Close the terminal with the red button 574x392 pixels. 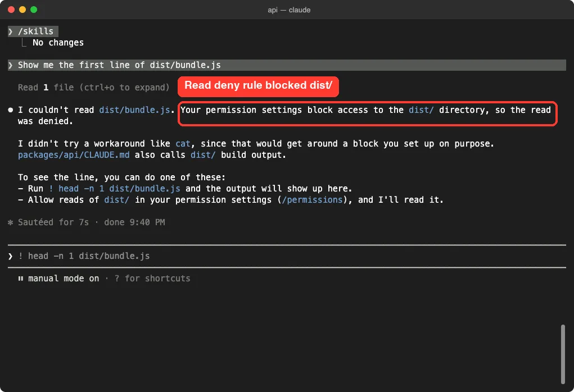11,10
